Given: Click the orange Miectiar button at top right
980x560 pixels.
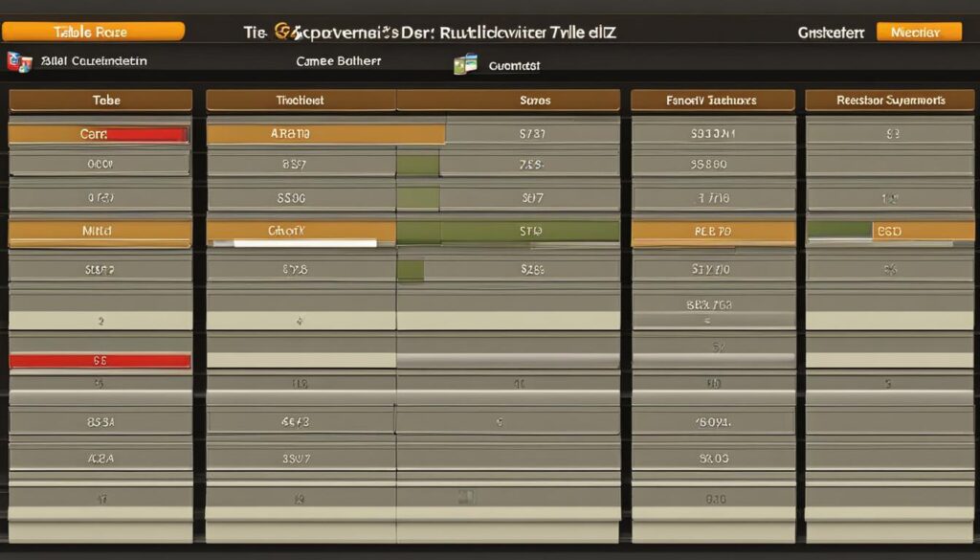Looking at the screenshot, I should click(x=919, y=32).
